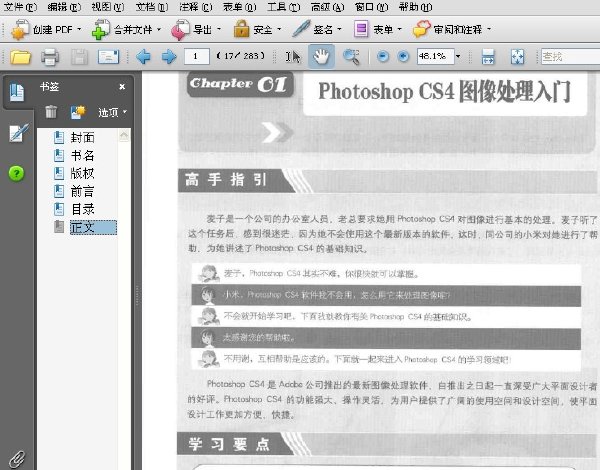Select the 正文 bookmark
Image resolution: width=600 pixels, height=470 pixels.
point(93,227)
